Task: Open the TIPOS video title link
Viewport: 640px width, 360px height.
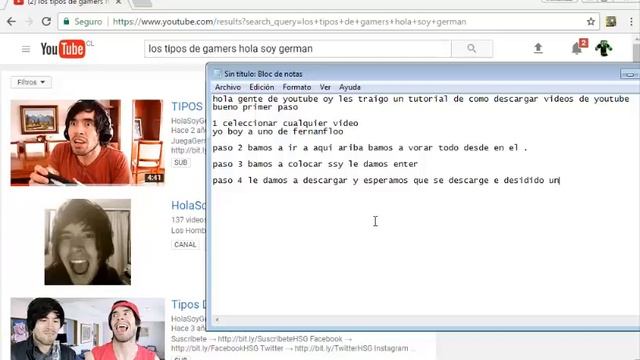Action: point(187,107)
